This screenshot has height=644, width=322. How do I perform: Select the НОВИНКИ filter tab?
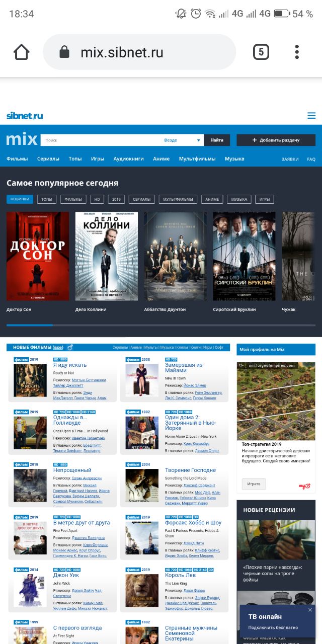point(20,199)
